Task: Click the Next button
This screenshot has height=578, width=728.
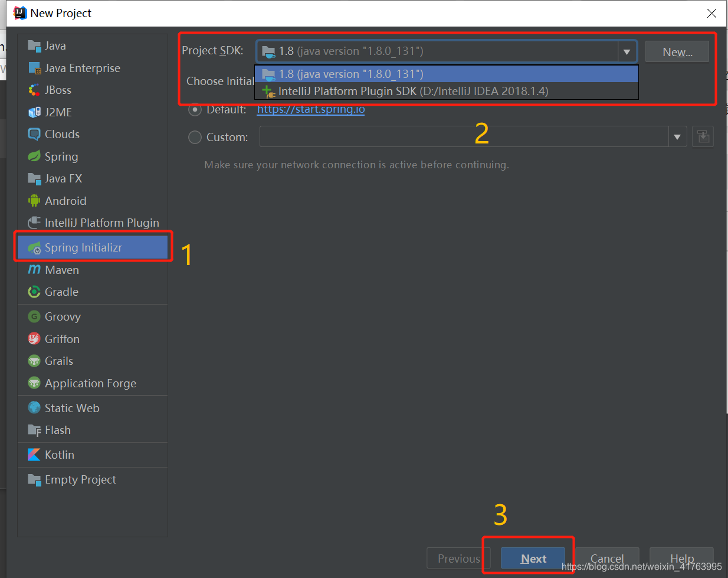Action: [533, 559]
